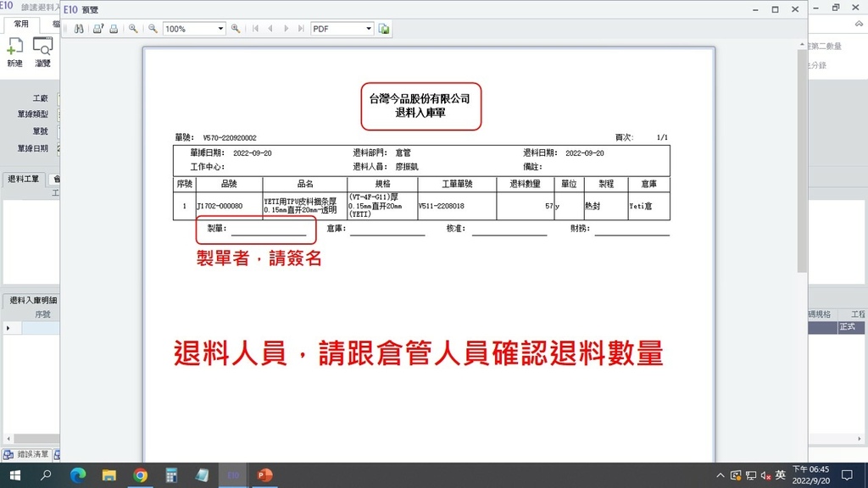Open the notepad-like taskbar app icon
Image resolution: width=868 pixels, height=488 pixels.
click(x=202, y=475)
